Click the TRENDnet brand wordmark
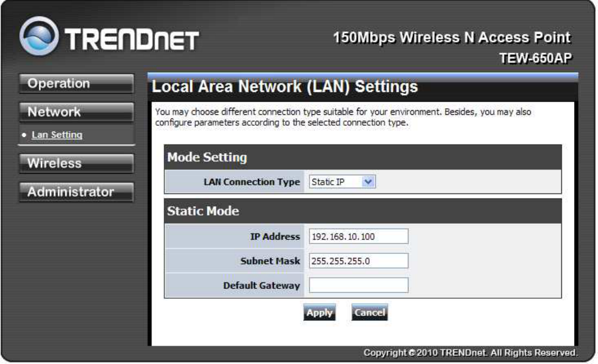This screenshot has height=364, width=598. (132, 40)
